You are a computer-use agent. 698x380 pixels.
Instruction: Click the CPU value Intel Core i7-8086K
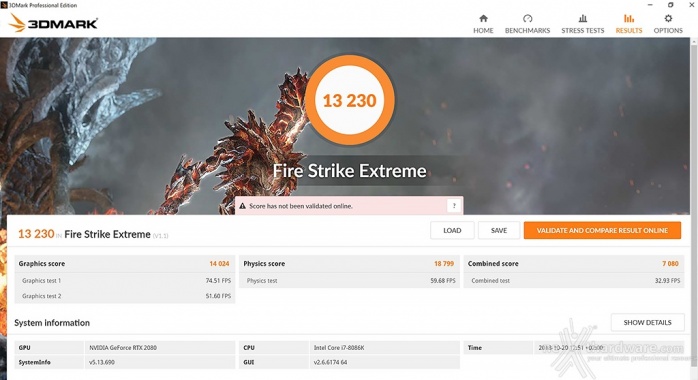click(339, 348)
